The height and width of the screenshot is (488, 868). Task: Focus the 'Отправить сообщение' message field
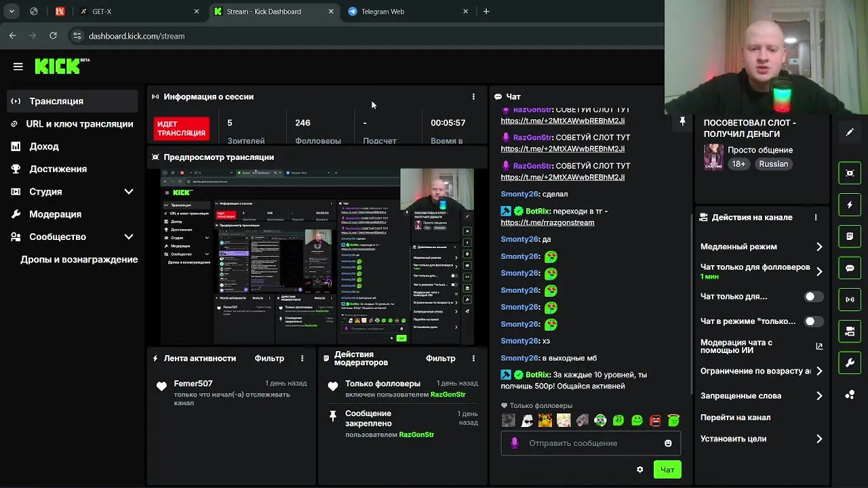pyautogui.click(x=591, y=443)
